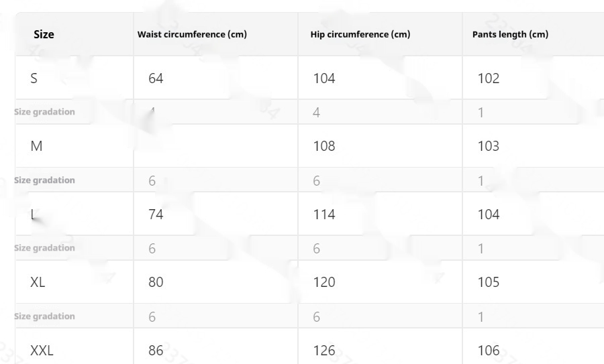
Task: Select waist value 74 in the table
Action: click(156, 215)
